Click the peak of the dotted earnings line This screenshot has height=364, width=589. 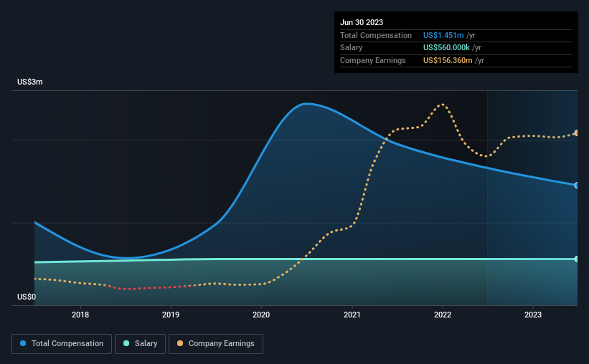443,105
